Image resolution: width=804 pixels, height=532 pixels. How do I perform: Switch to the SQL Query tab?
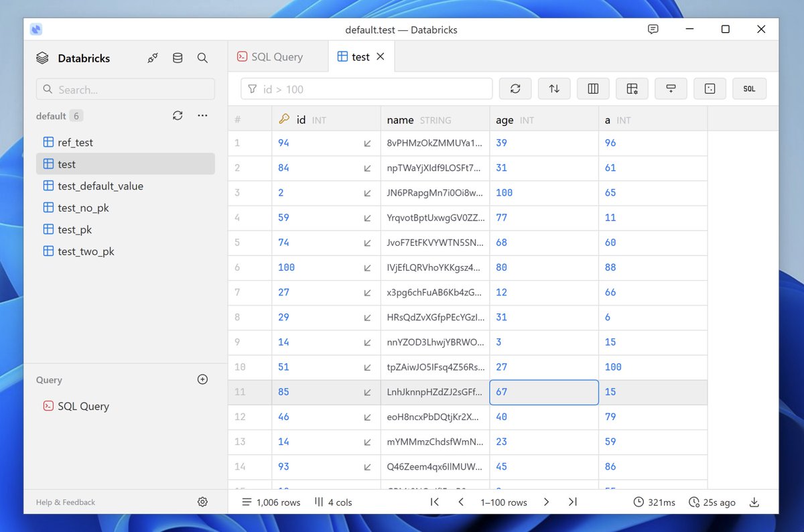pos(277,57)
